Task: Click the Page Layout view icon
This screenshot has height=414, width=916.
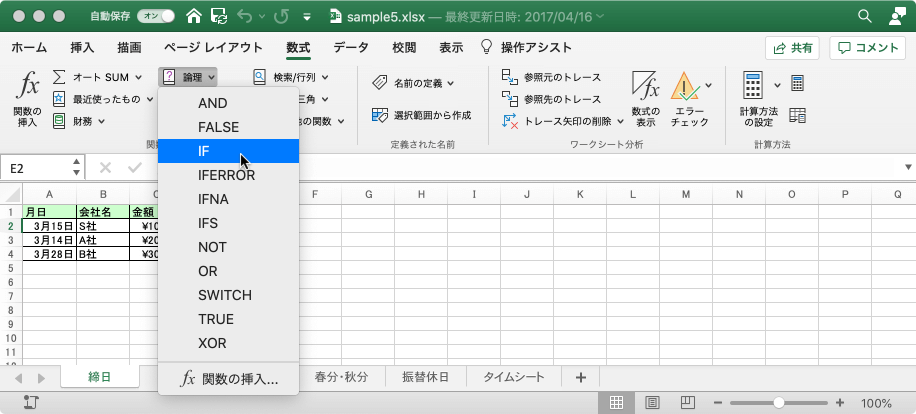Action: 653,402
